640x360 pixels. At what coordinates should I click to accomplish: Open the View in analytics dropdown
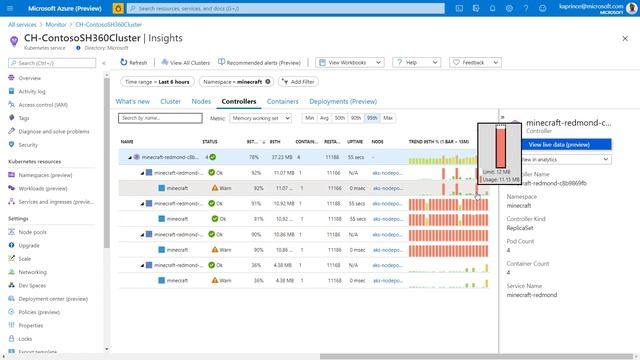pyautogui.click(x=567, y=160)
